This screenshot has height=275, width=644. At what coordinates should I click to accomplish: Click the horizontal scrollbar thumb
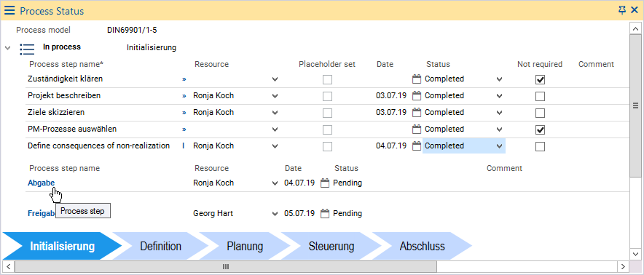tap(226, 266)
